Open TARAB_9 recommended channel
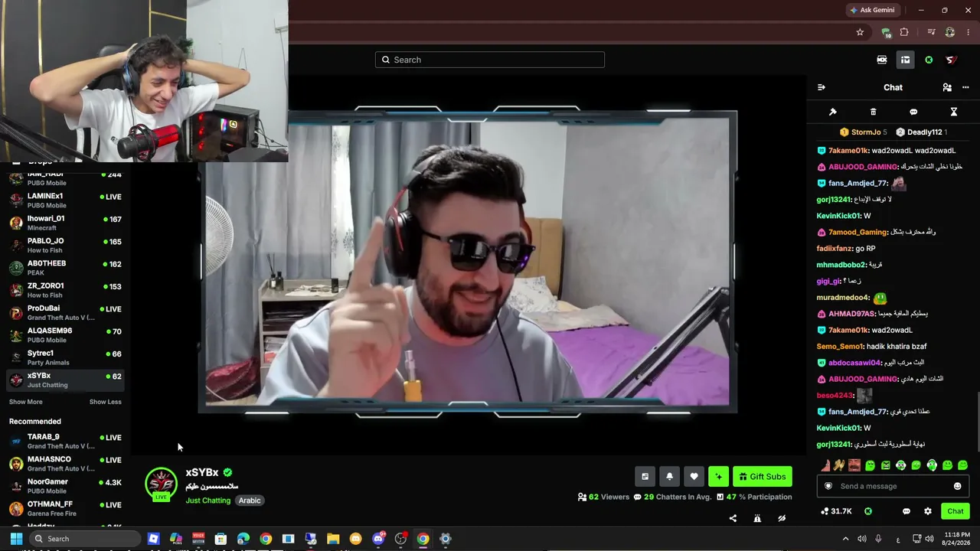The width and height of the screenshot is (980, 551). click(x=65, y=441)
